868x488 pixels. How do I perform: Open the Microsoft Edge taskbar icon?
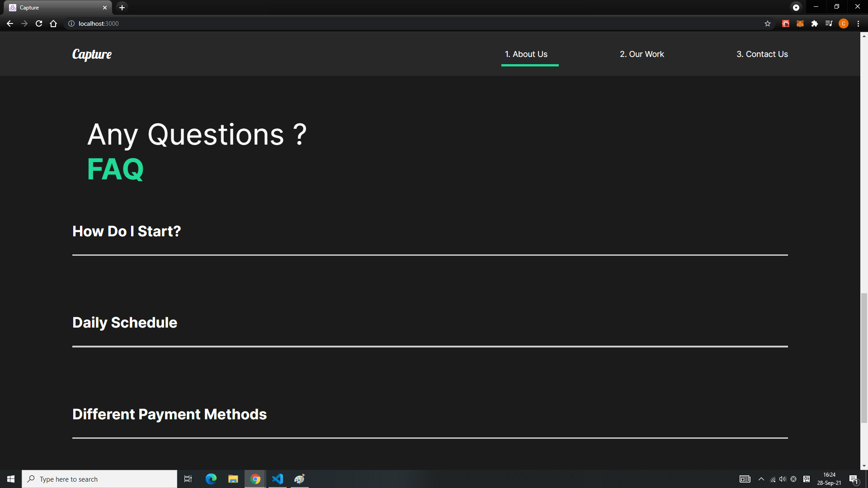(x=210, y=479)
